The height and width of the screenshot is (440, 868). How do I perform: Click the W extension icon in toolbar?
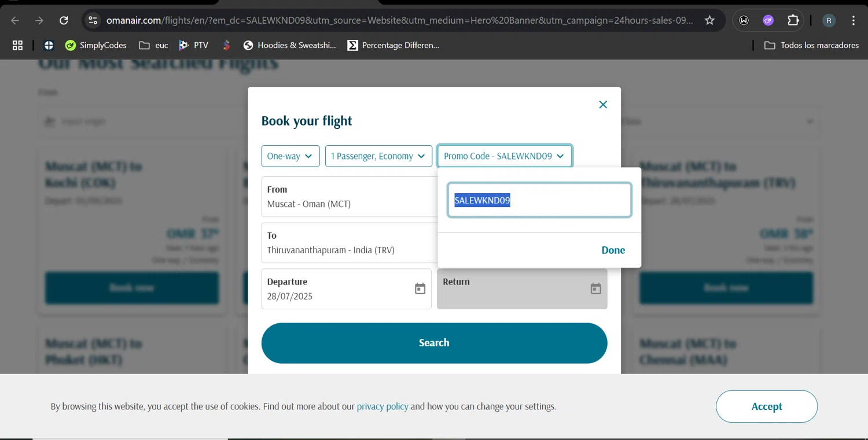pyautogui.click(x=744, y=20)
